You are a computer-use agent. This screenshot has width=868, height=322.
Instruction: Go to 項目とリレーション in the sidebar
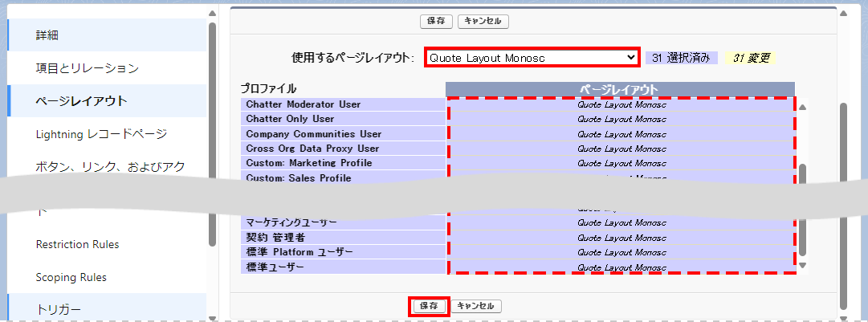(x=88, y=68)
